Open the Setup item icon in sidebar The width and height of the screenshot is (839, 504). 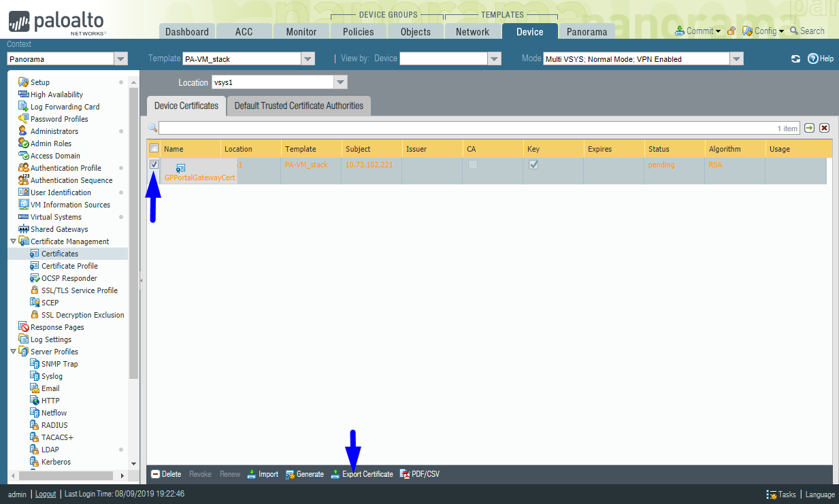[x=24, y=82]
